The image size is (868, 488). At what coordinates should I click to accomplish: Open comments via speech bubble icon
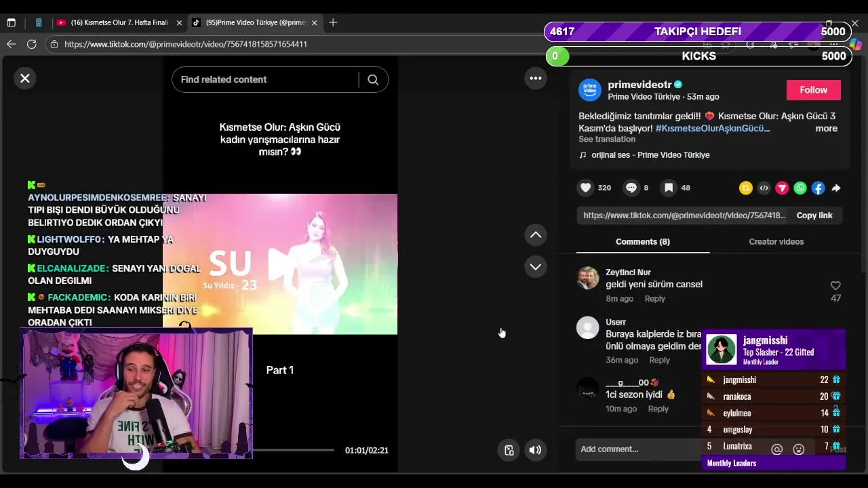click(x=631, y=188)
